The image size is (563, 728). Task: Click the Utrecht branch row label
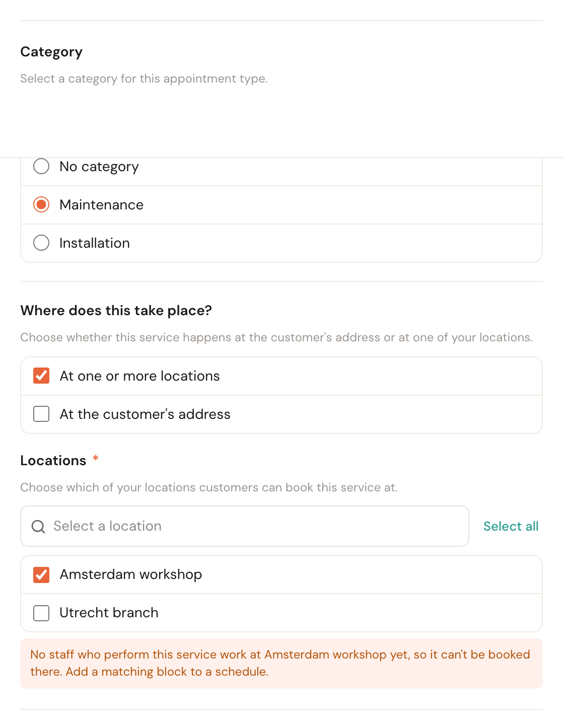click(109, 613)
